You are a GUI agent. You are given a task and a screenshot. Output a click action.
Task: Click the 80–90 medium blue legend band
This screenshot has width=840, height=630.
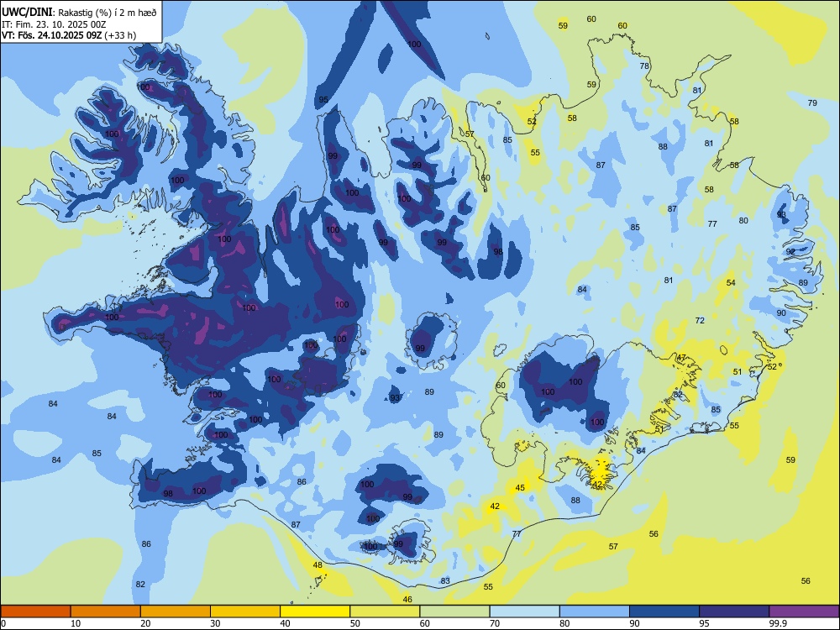point(595,612)
